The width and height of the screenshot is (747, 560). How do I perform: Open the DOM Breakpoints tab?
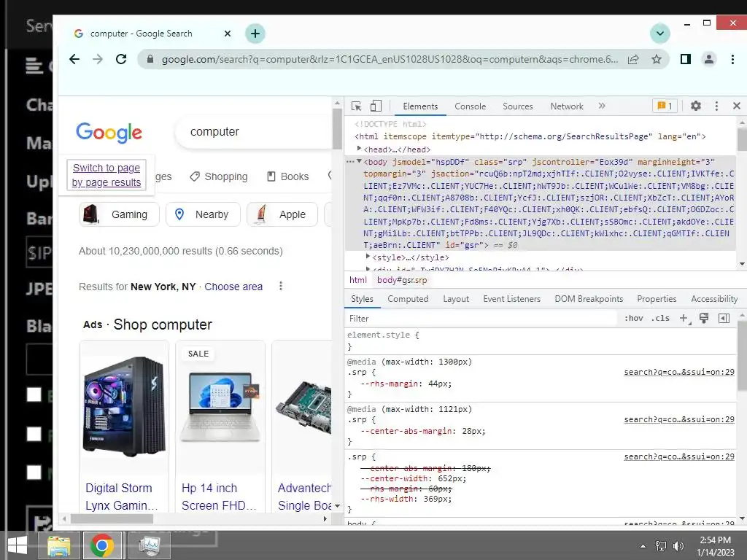pos(589,298)
